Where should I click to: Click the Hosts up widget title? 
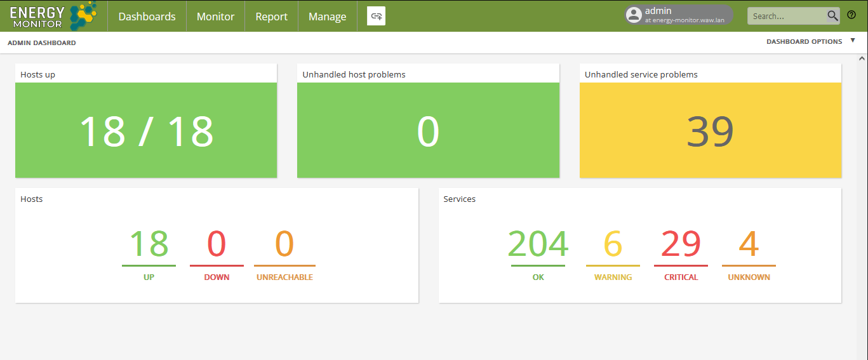click(x=37, y=74)
